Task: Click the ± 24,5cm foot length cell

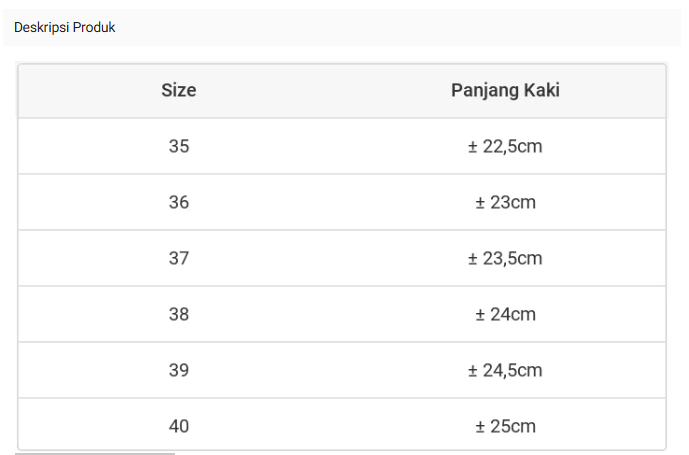Action: pyautogui.click(x=505, y=371)
